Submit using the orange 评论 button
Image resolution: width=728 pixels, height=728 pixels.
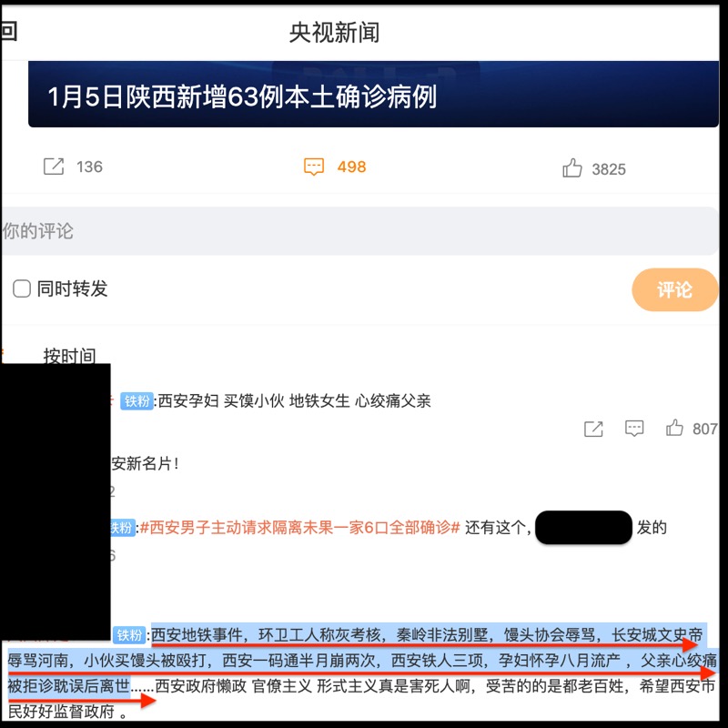(675, 289)
